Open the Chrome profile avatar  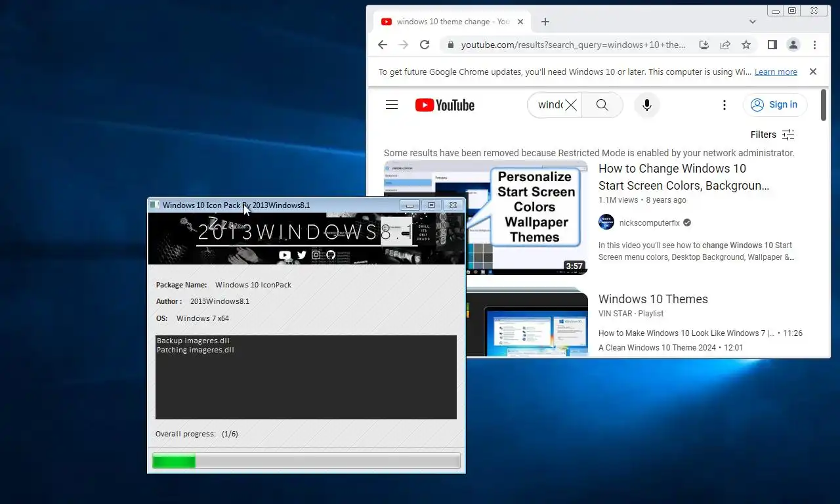(793, 45)
